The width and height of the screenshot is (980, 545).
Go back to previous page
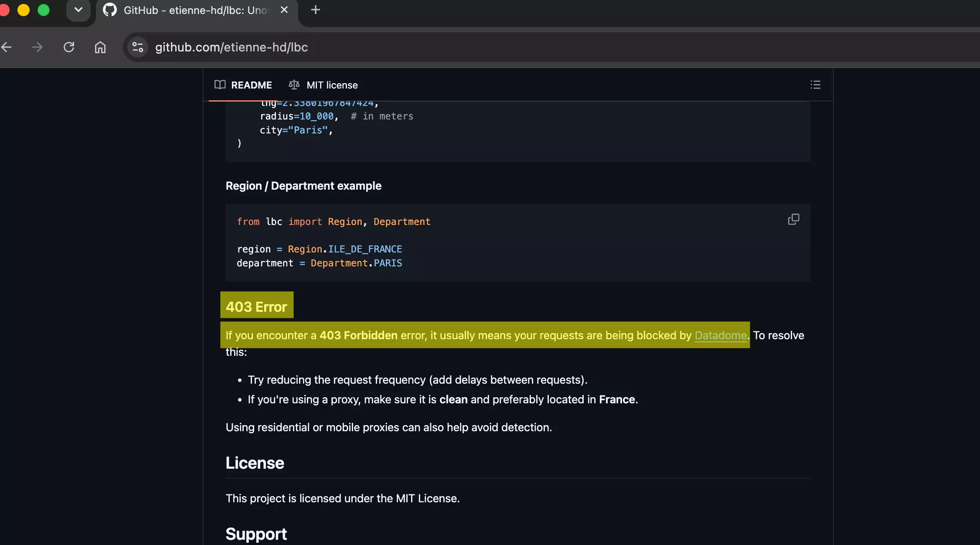6,47
